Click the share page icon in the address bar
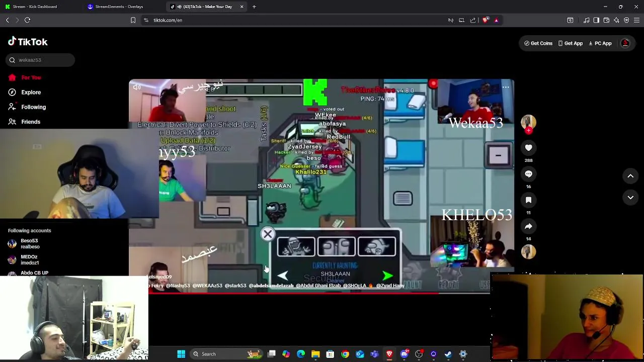 [473, 20]
